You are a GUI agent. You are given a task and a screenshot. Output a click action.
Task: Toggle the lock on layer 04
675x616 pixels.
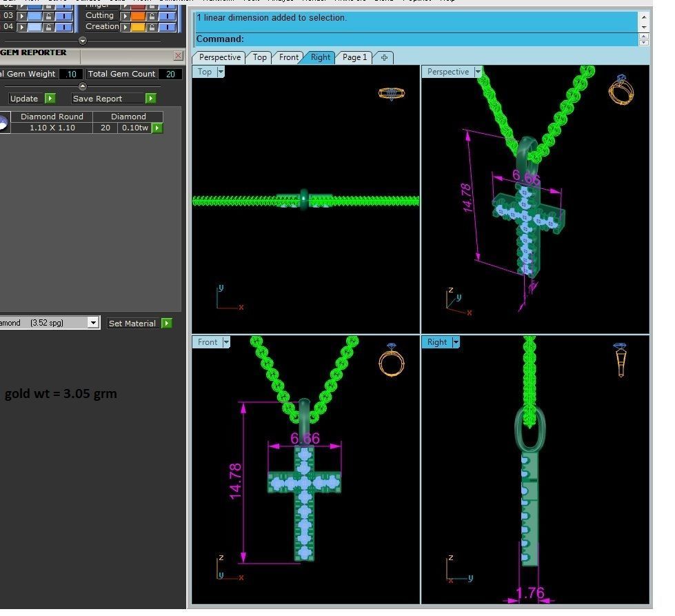[49, 27]
